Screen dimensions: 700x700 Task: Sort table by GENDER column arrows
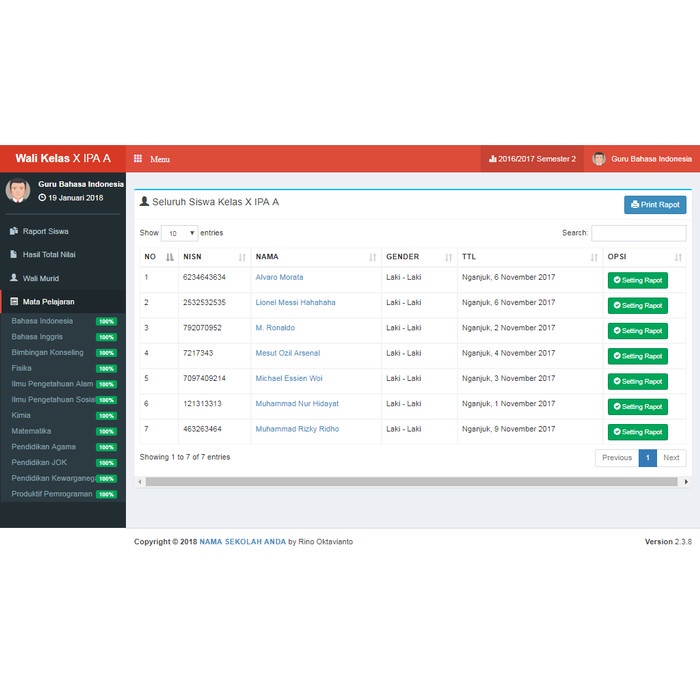[449, 257]
